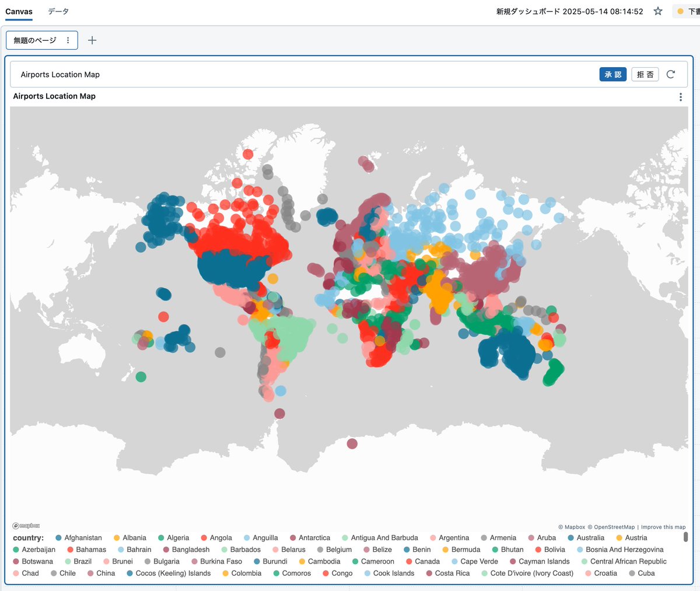Select the Canvas tab
The height and width of the screenshot is (591, 700).
19,11
